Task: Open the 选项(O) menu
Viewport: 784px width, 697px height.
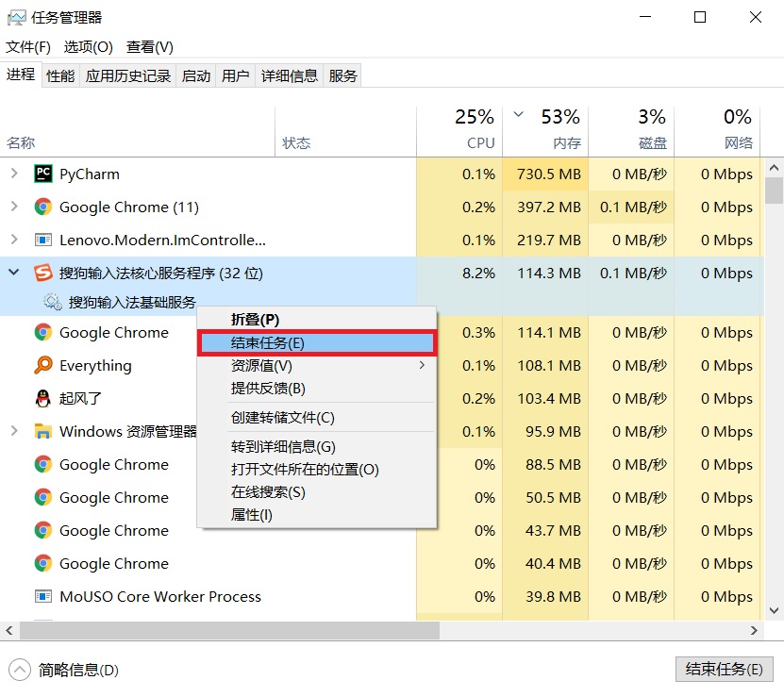Action: pos(89,47)
